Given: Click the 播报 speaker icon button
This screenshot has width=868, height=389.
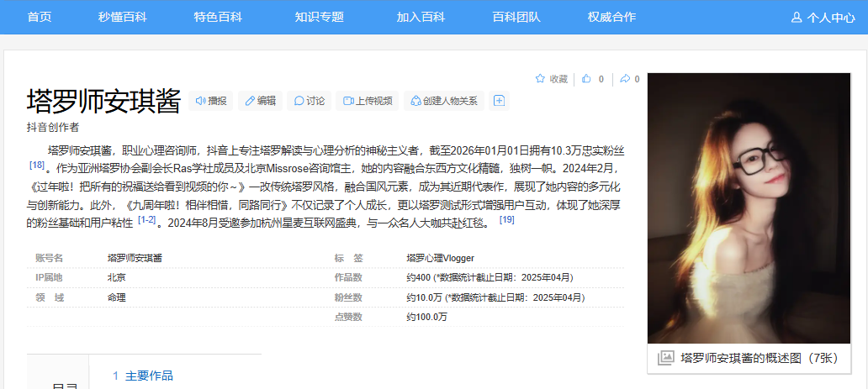Looking at the screenshot, I should coord(210,101).
